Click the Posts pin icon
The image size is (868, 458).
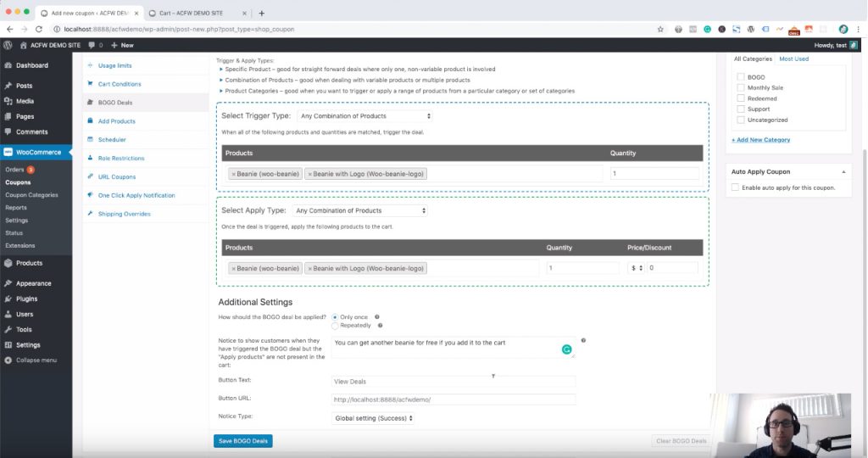[x=8, y=86]
